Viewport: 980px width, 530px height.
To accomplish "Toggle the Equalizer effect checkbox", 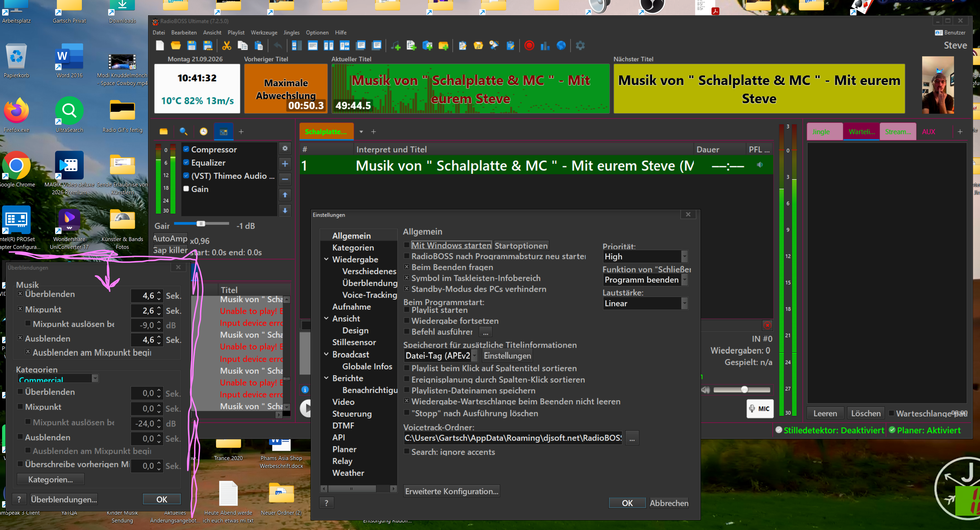I will pyautogui.click(x=186, y=162).
